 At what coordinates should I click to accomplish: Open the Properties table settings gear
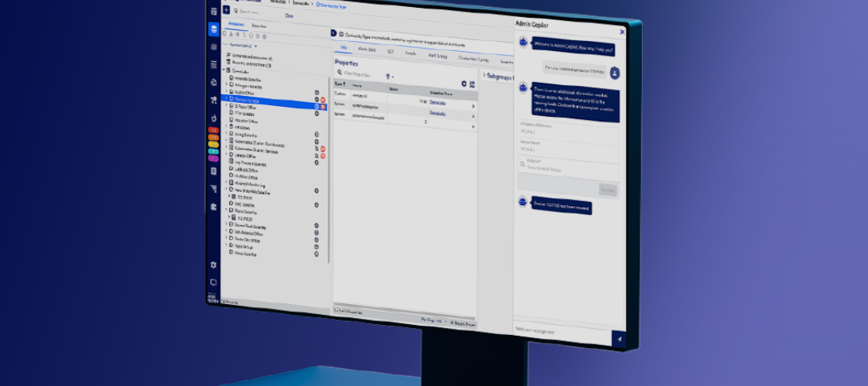tap(464, 84)
